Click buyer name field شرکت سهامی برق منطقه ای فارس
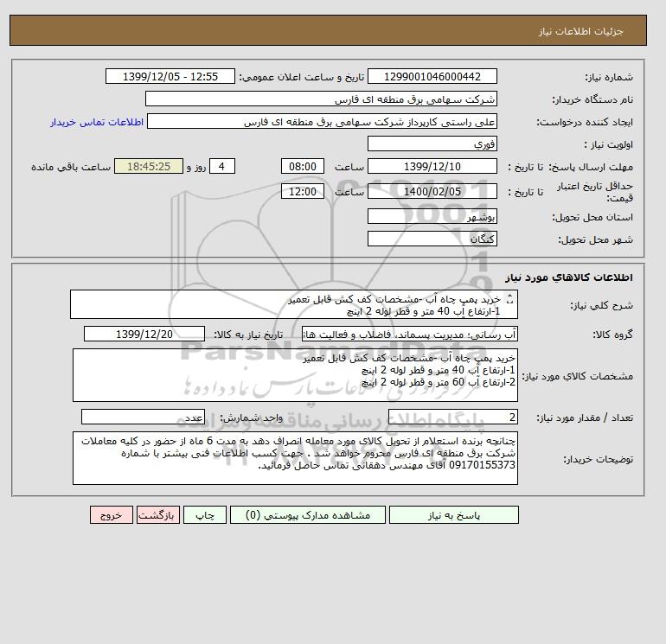The image size is (666, 644). 321,99
